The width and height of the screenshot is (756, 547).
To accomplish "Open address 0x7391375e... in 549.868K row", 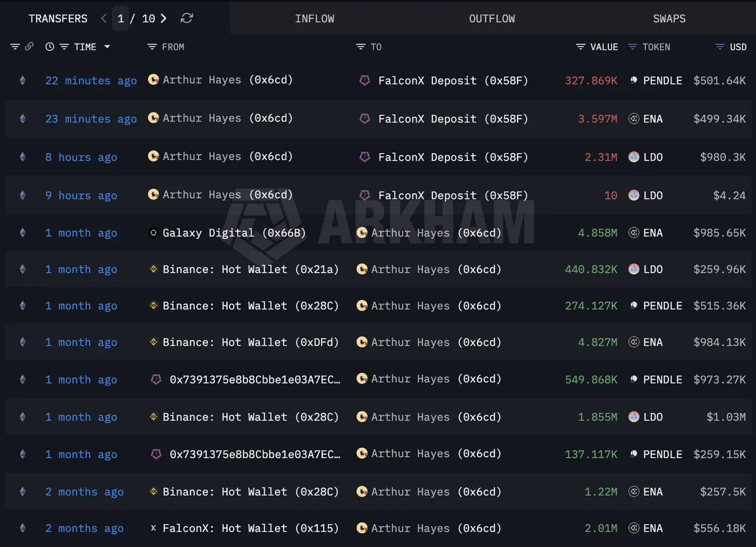I will coord(255,380).
